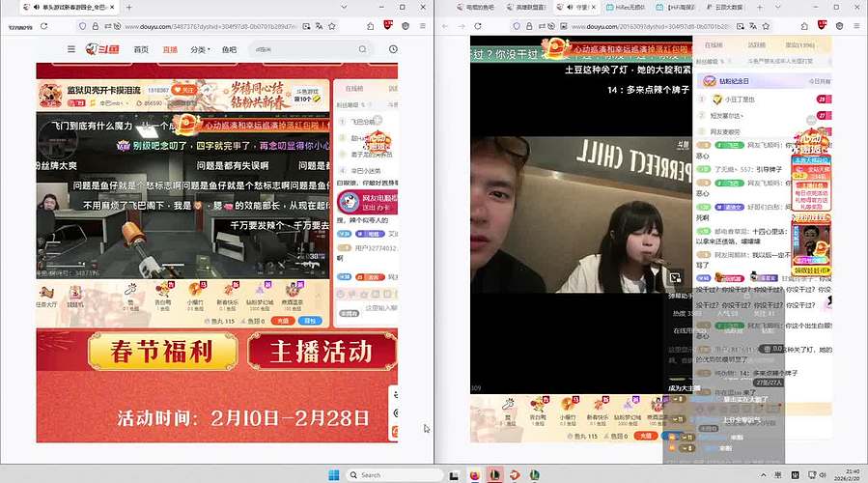This screenshot has height=483, width=868.
Task: Select the 我白鸭 gift in left window
Action: coord(163,297)
